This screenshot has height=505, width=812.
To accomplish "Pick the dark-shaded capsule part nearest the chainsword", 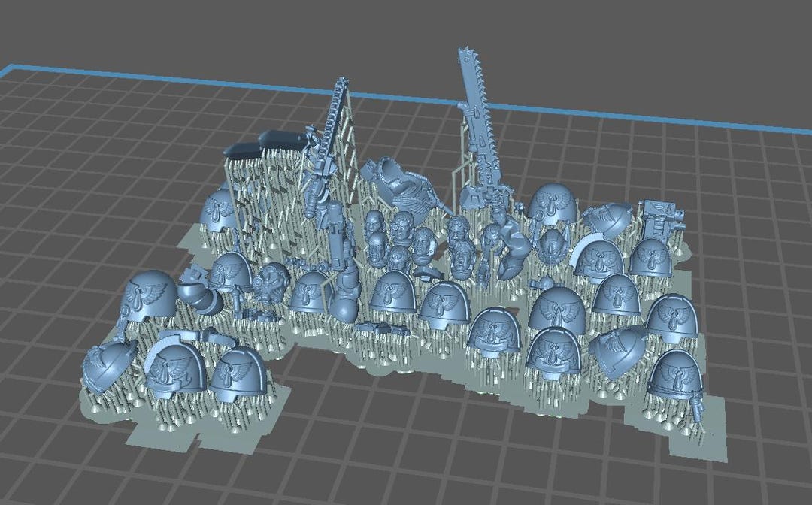I will [283, 139].
